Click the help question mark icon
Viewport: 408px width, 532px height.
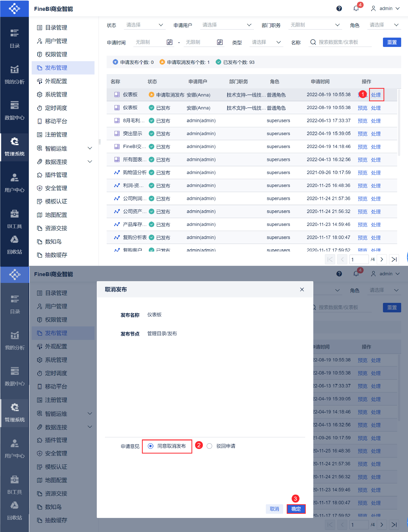coord(339,9)
